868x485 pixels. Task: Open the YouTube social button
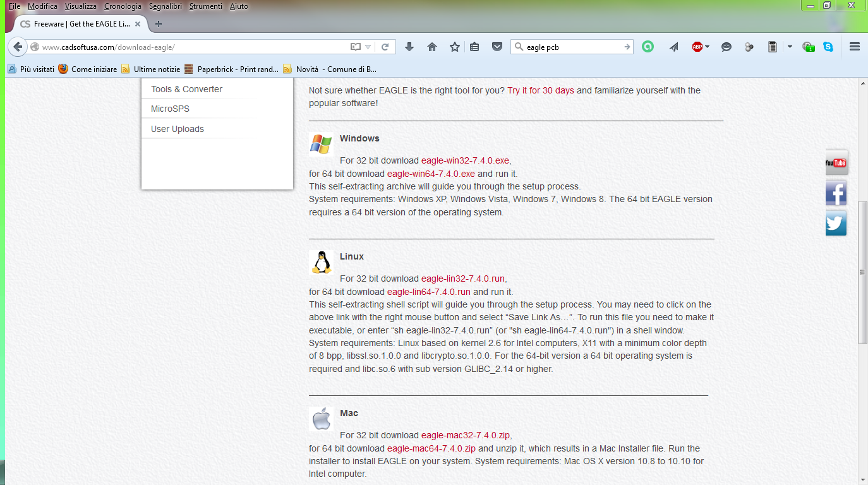coord(836,163)
